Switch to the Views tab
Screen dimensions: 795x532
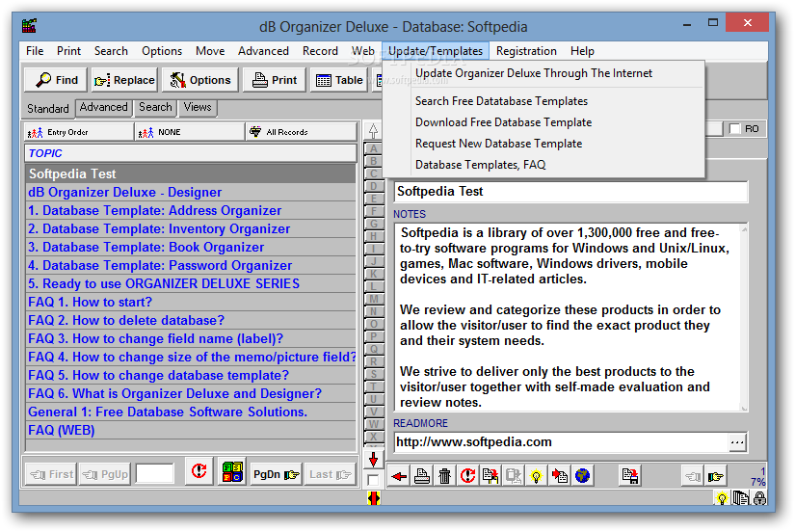[198, 108]
